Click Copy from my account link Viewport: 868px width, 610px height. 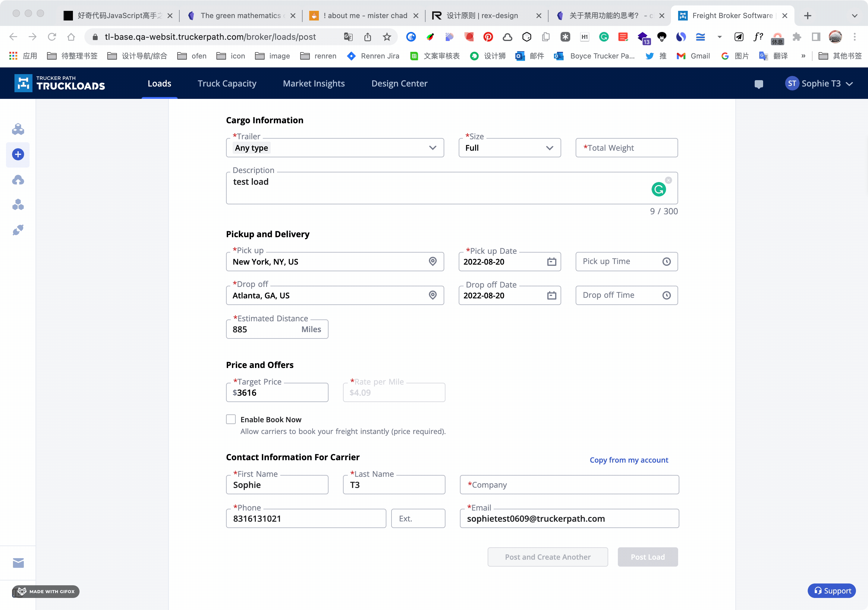[628, 460]
